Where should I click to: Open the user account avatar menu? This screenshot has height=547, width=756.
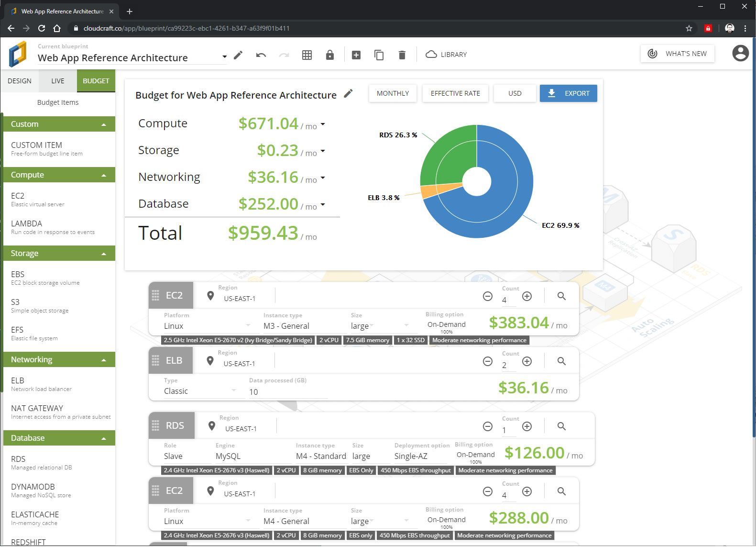coord(740,53)
